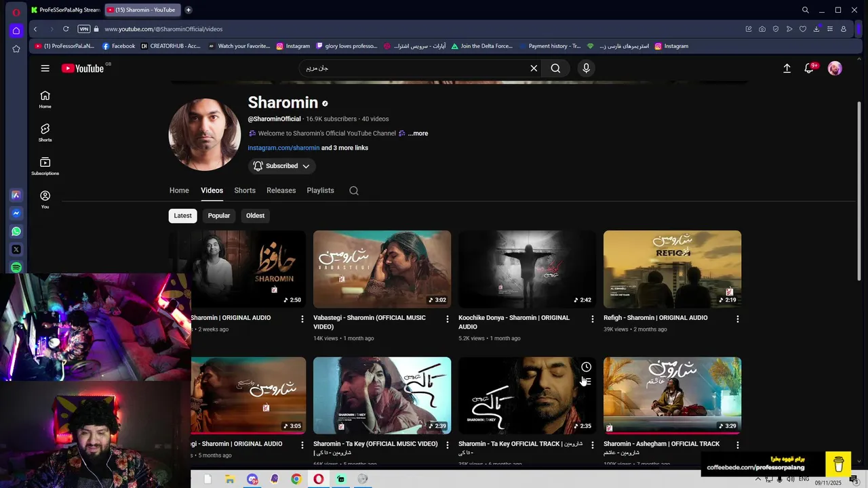Open the Releases tab

tap(281, 190)
